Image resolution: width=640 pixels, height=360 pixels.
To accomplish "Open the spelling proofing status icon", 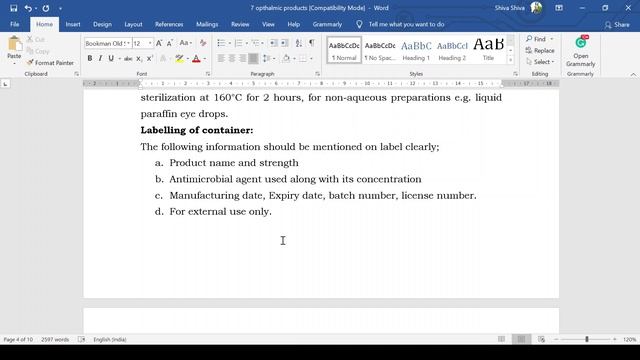I will (82, 339).
